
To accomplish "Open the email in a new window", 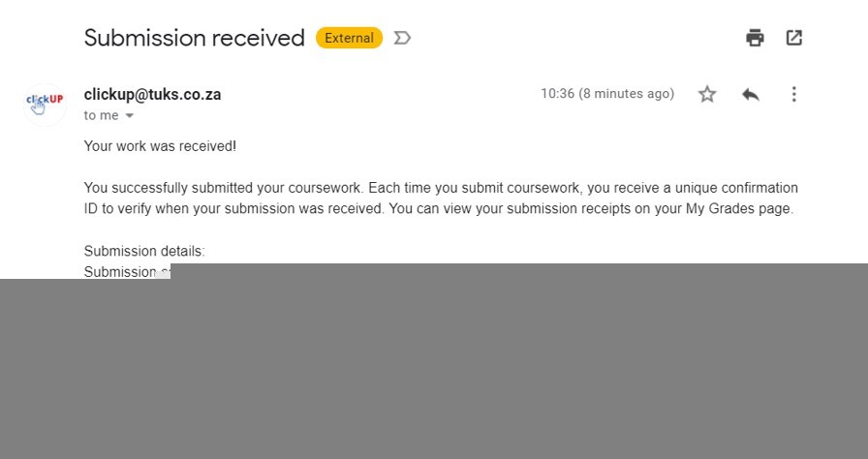I will (793, 38).
